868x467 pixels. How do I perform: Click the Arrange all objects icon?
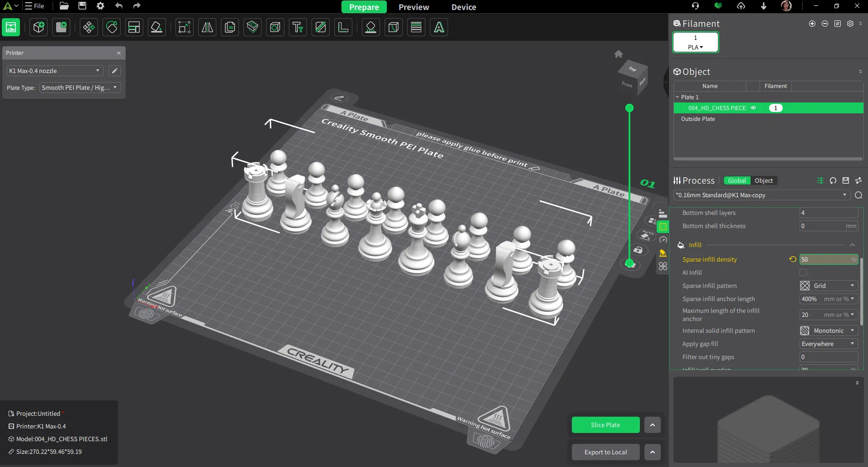(134, 27)
